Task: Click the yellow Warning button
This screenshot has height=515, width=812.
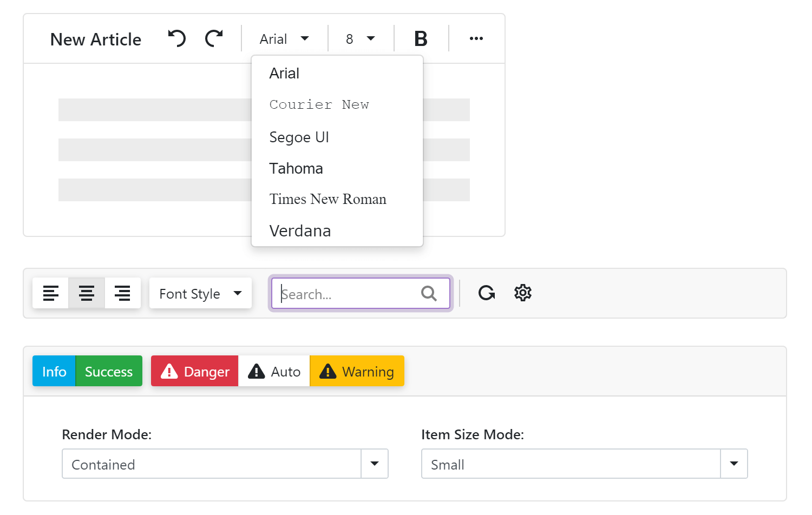Action: click(x=357, y=371)
